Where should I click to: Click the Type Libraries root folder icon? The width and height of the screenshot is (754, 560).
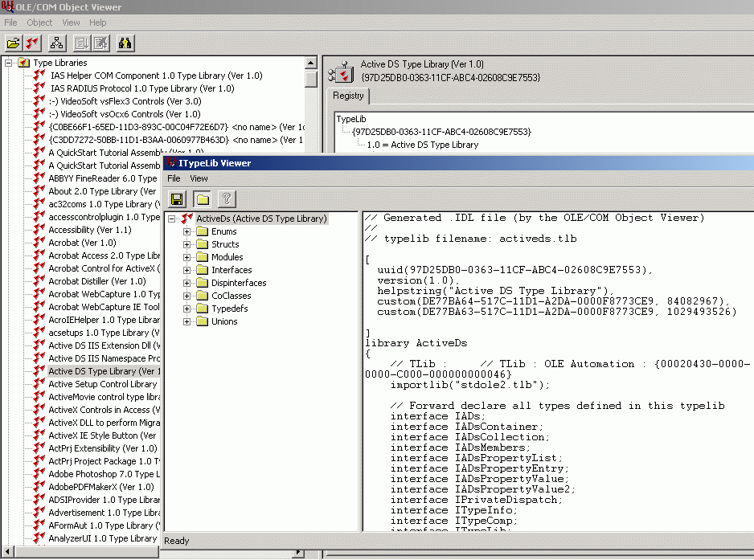point(23,63)
